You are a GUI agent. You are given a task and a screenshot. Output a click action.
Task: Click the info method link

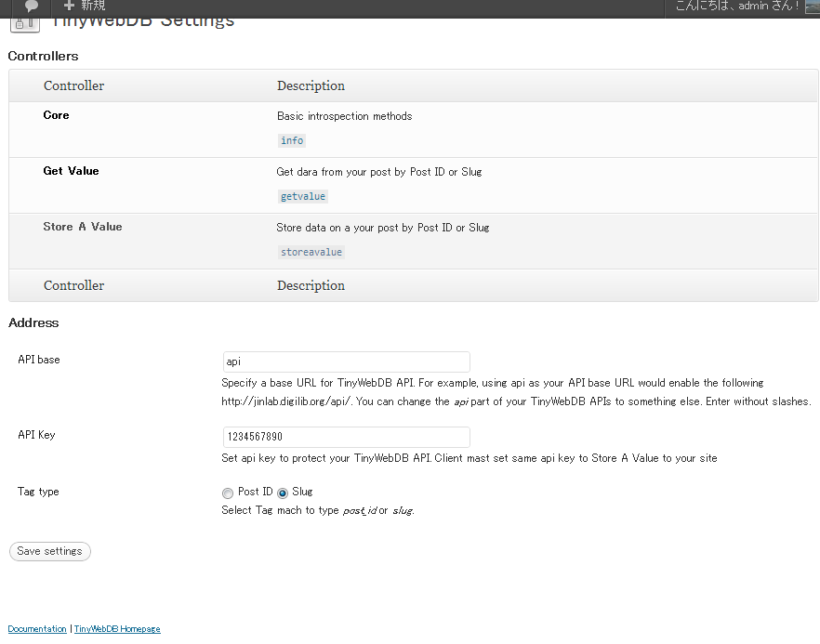coord(292,140)
